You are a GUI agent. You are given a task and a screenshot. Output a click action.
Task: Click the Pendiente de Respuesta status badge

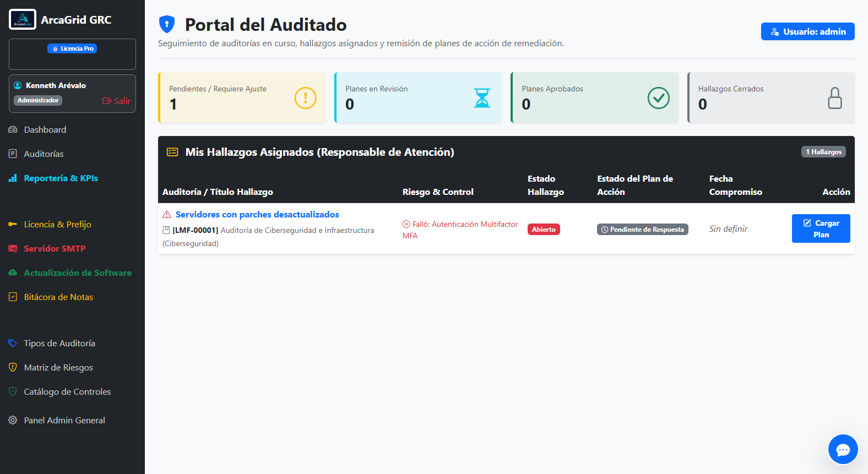[643, 230]
